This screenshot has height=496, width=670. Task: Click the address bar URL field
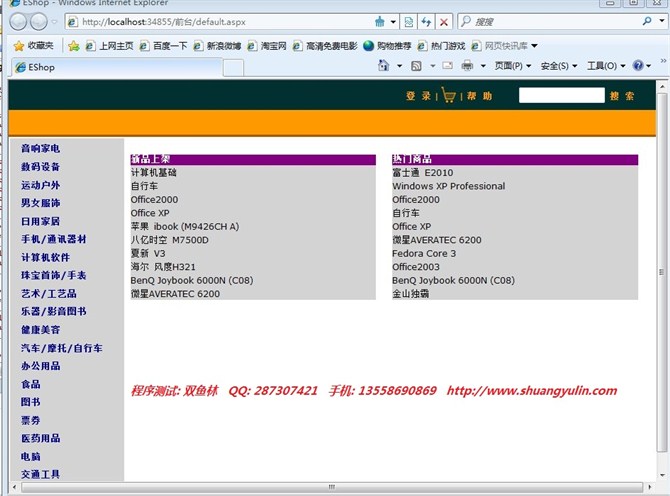[x=220, y=22]
